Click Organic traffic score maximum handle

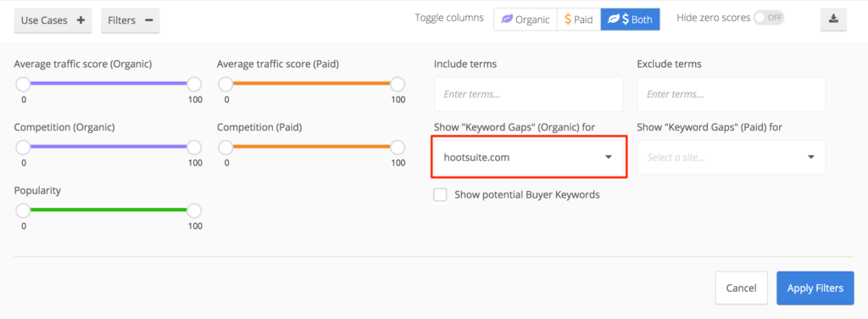194,84
